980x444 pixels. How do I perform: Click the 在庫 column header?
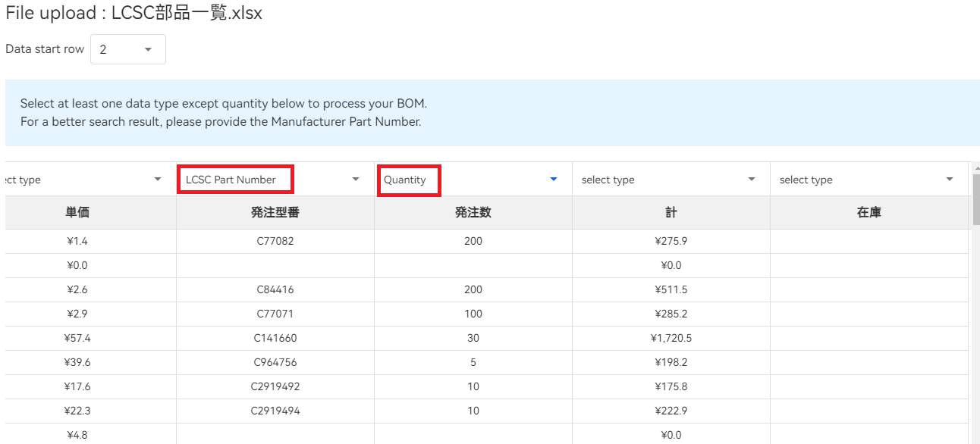click(x=868, y=213)
